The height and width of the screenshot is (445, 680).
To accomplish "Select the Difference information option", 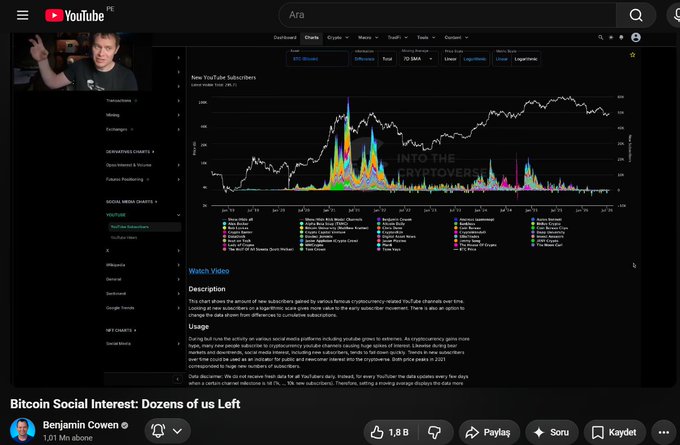I will click(364, 59).
